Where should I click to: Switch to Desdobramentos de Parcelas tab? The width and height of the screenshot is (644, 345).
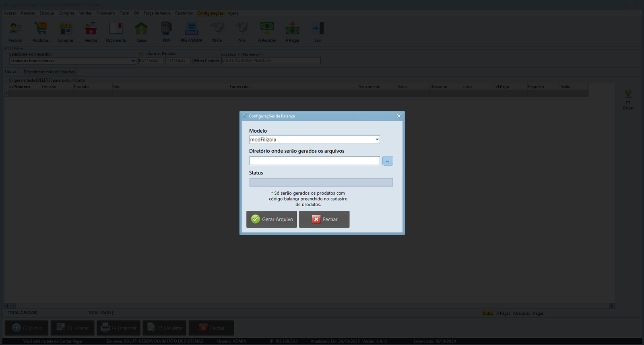49,72
